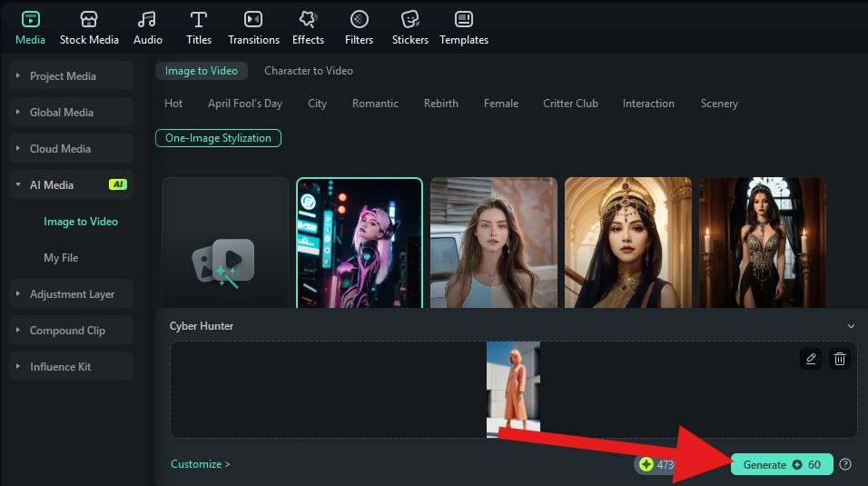Select the blank custom video template card
The height and width of the screenshot is (486, 868).
(x=225, y=243)
